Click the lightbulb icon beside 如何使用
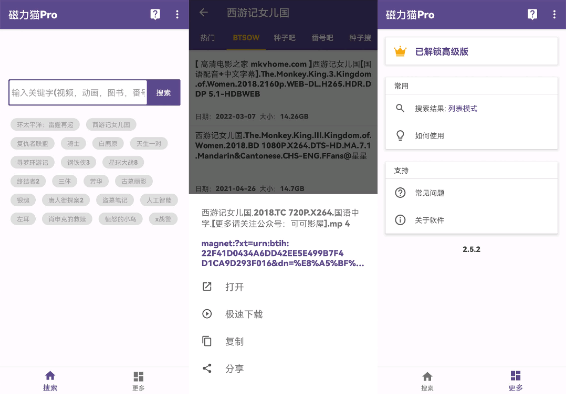Screen dimensions: 566x394 (400, 135)
